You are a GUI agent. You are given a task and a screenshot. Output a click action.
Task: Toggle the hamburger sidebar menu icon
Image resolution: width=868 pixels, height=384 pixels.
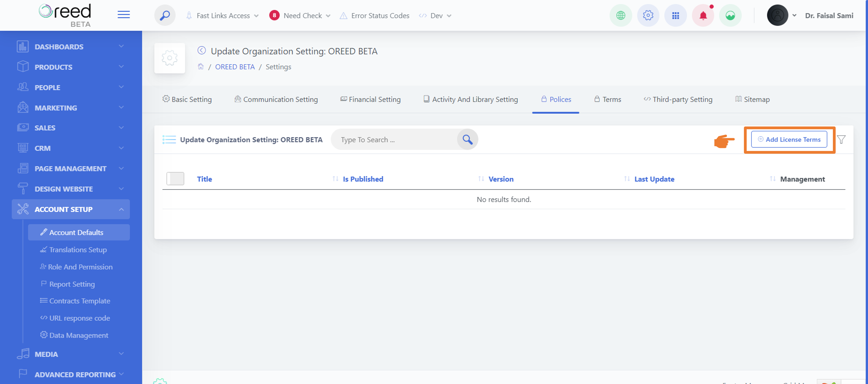124,14
